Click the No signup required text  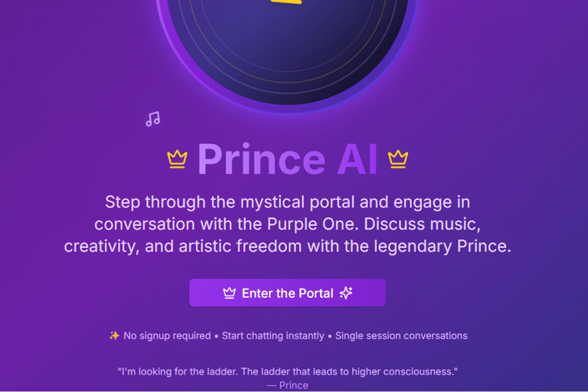[x=167, y=336]
